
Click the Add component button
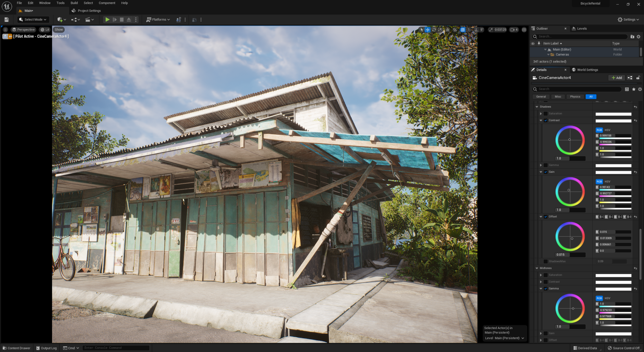(617, 78)
